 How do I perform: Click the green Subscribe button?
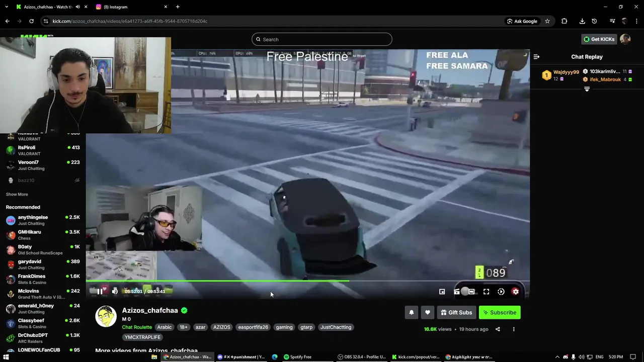pos(500,313)
